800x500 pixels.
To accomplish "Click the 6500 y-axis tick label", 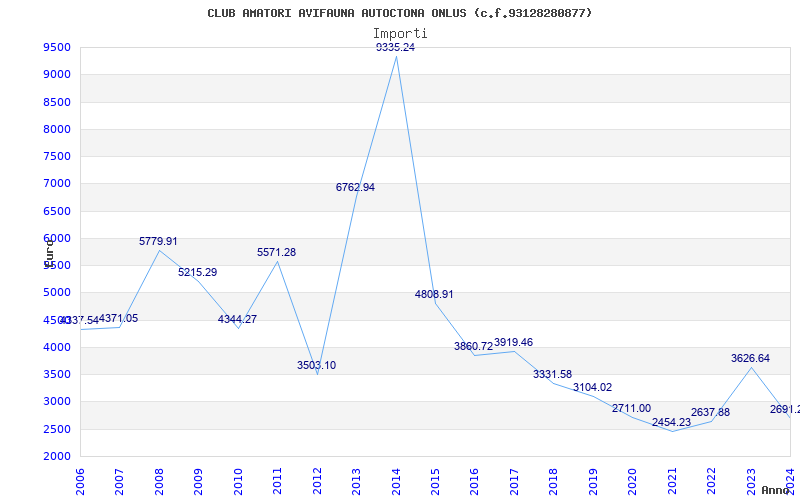I will pyautogui.click(x=57, y=211).
